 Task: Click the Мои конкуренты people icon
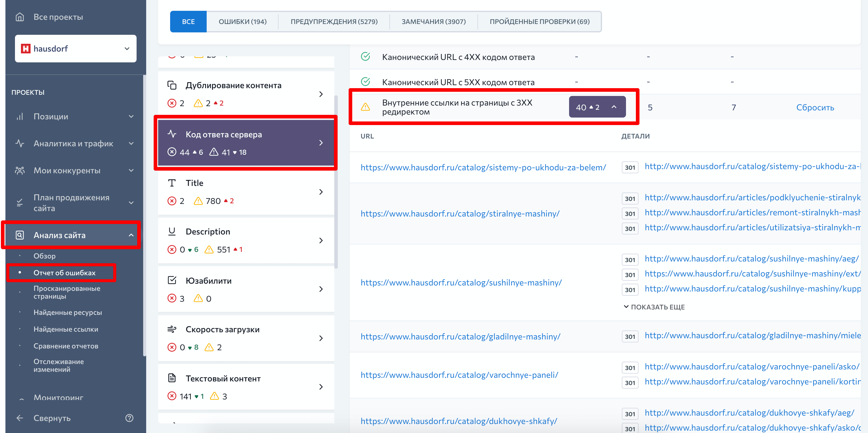20,170
